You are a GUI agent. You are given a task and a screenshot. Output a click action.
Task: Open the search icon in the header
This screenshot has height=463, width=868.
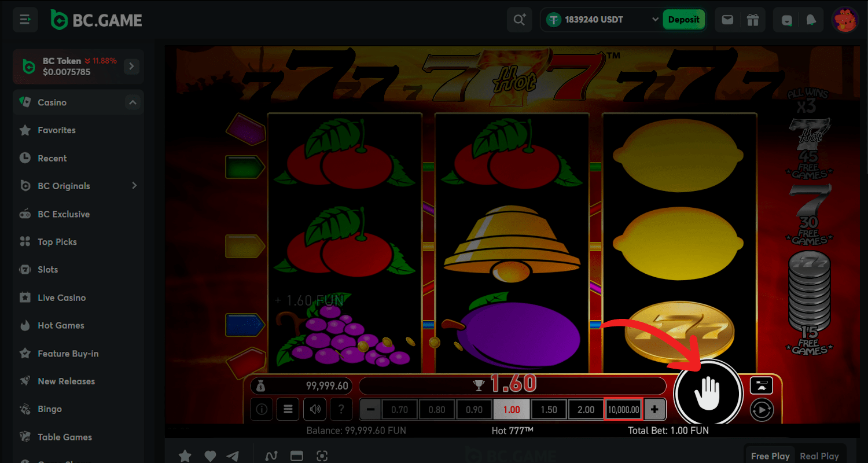[520, 20]
